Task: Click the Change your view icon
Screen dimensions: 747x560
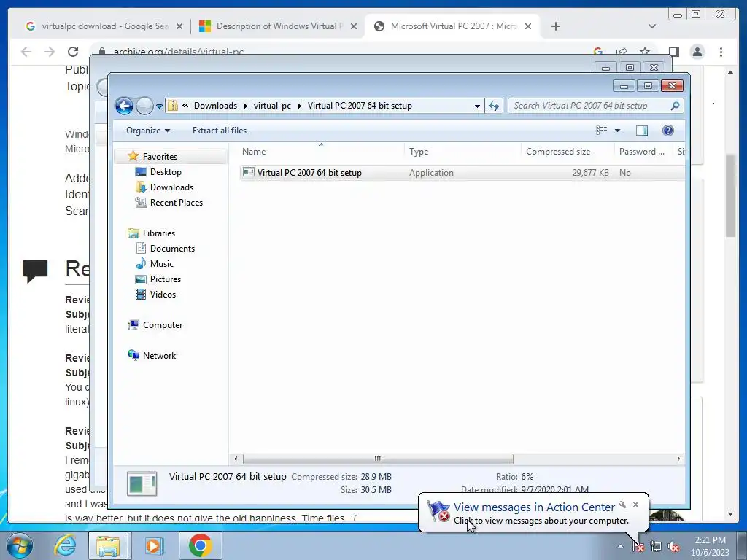Action: pyautogui.click(x=602, y=131)
